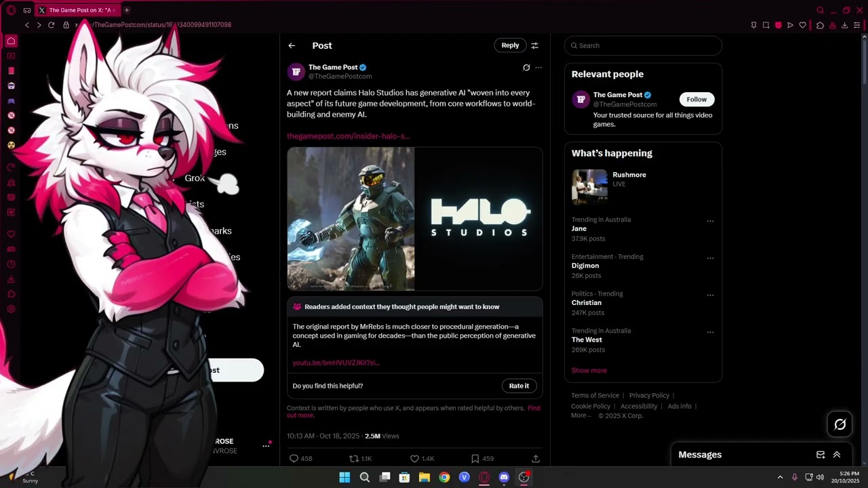This screenshot has width=868, height=488.
Task: Open Discord from taskbar
Action: [504, 477]
